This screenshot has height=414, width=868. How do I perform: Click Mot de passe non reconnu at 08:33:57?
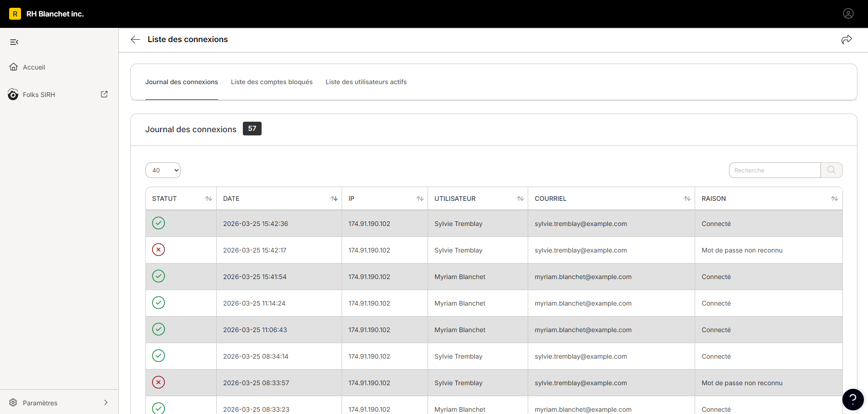[x=742, y=383]
